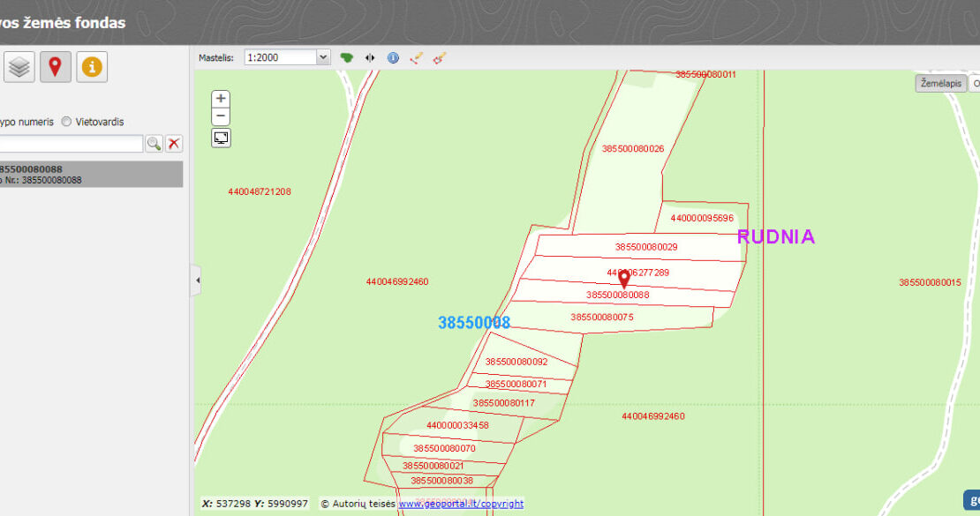Switch to the Žemėlapis basemap tab
980x516 pixels.
click(940, 83)
